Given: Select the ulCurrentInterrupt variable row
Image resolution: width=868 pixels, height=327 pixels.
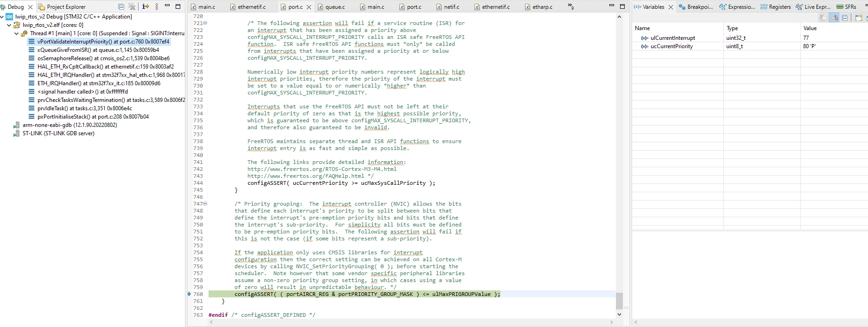Looking at the screenshot, I should [x=750, y=38].
